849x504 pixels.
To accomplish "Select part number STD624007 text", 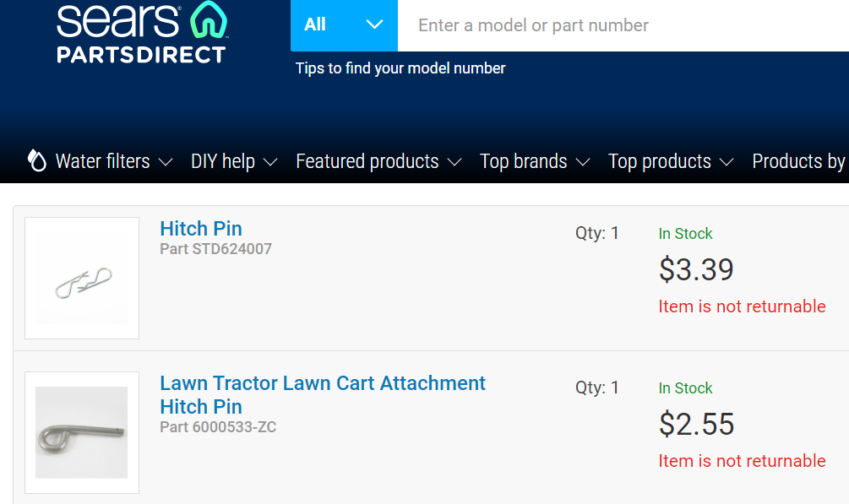I will tap(215, 248).
